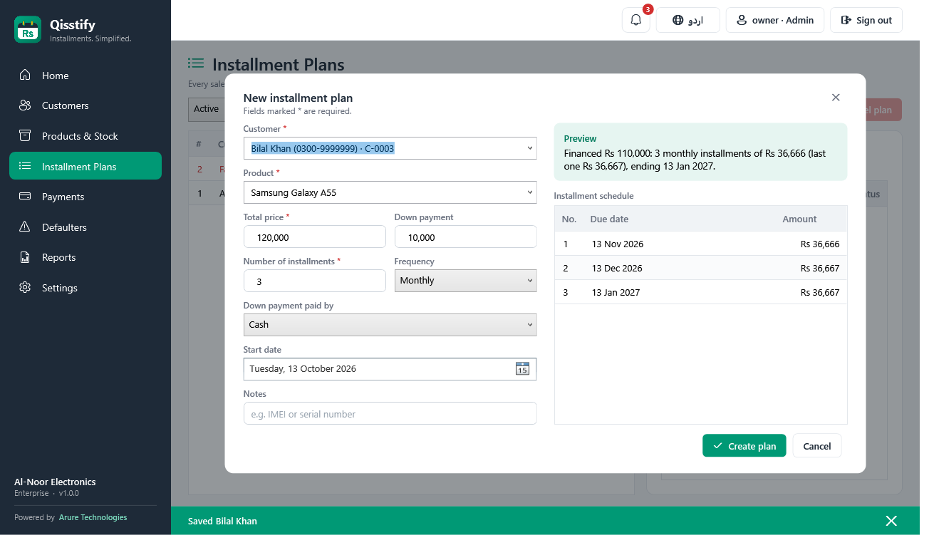Click the calendar icon in Start date
929x560 pixels.
click(x=522, y=368)
